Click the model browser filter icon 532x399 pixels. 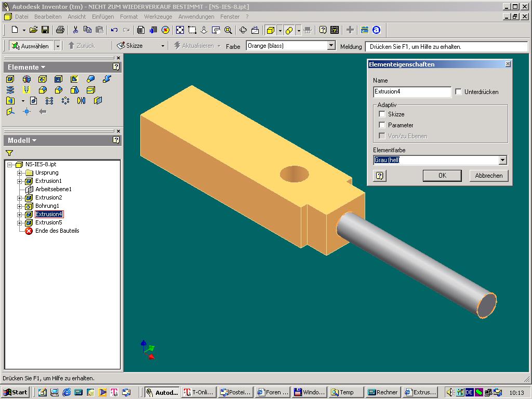click(x=9, y=153)
